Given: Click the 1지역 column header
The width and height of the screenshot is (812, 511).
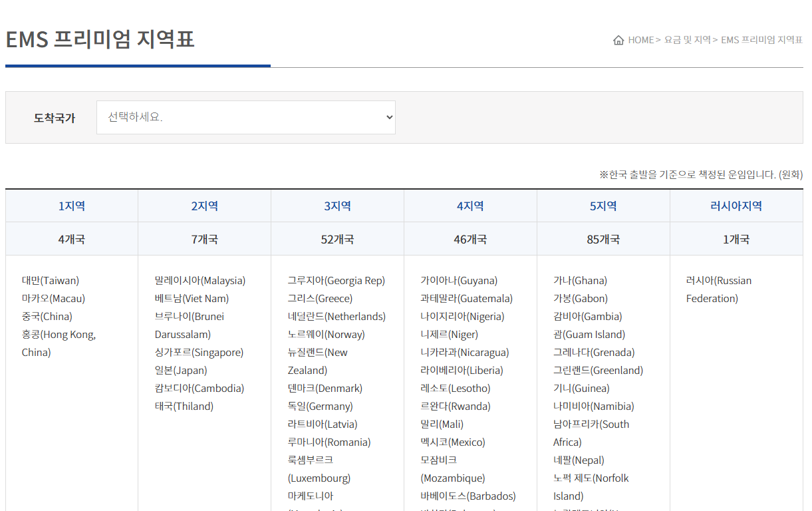Looking at the screenshot, I should coord(72,206).
